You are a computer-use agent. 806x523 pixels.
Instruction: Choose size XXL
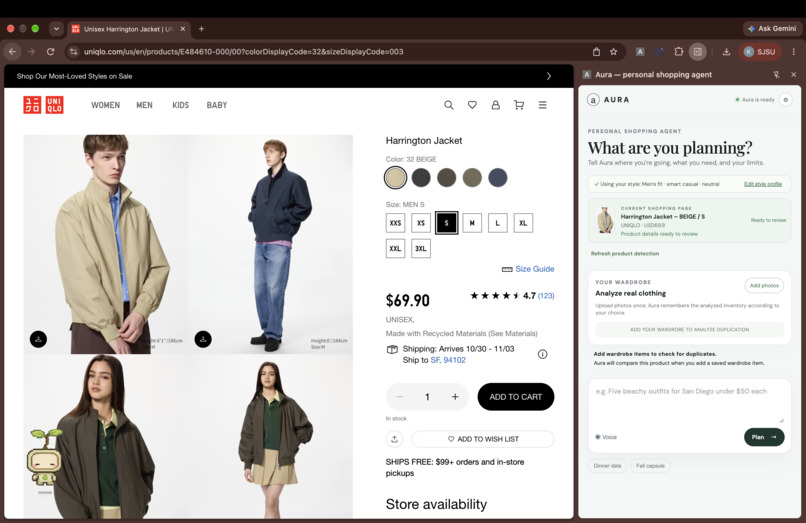click(395, 248)
